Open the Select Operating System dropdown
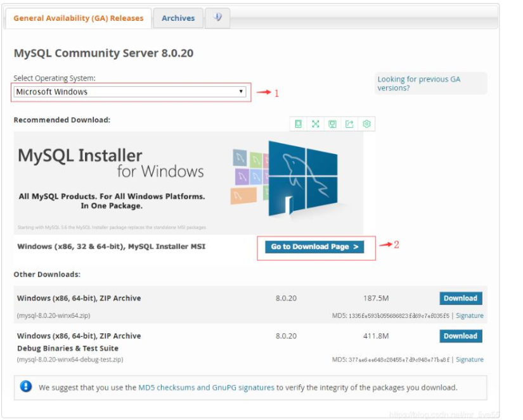Image resolution: width=523 pixels, height=420 pixels. [130, 92]
